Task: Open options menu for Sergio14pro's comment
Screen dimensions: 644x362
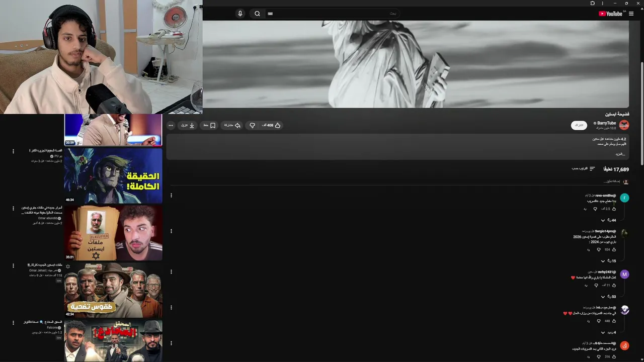Action: click(x=171, y=231)
